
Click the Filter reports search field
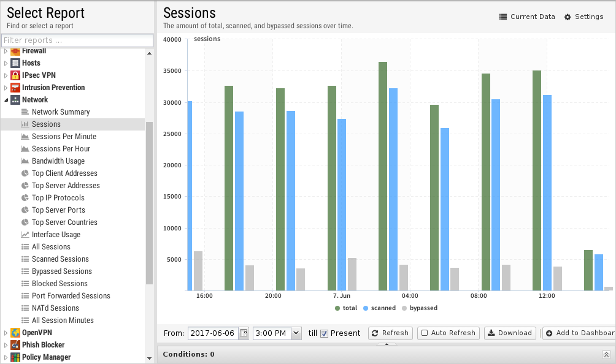tap(77, 40)
